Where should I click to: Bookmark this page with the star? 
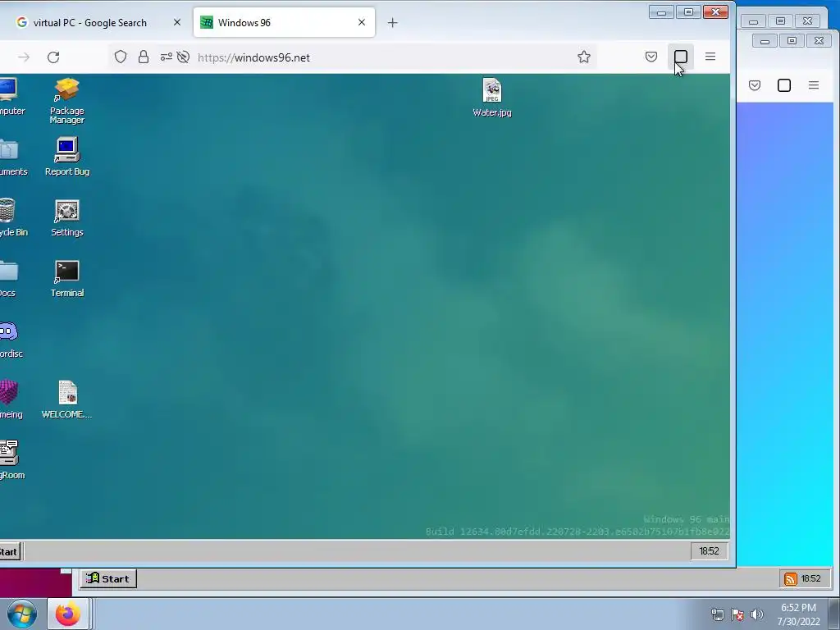tap(584, 57)
